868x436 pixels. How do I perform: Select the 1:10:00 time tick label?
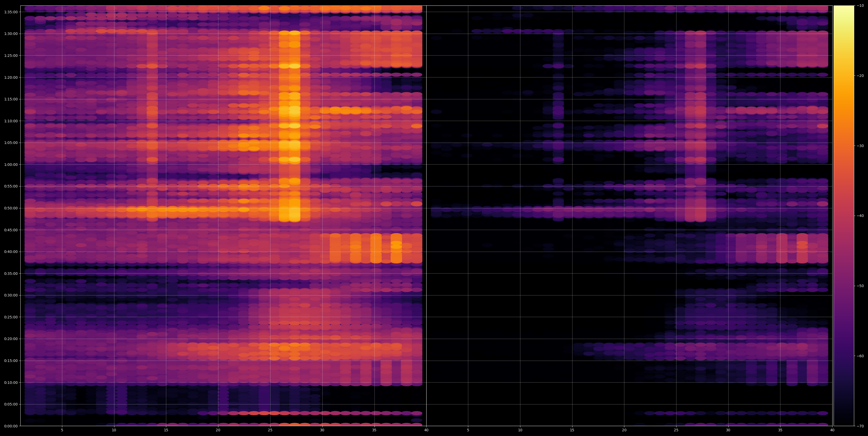click(11, 121)
